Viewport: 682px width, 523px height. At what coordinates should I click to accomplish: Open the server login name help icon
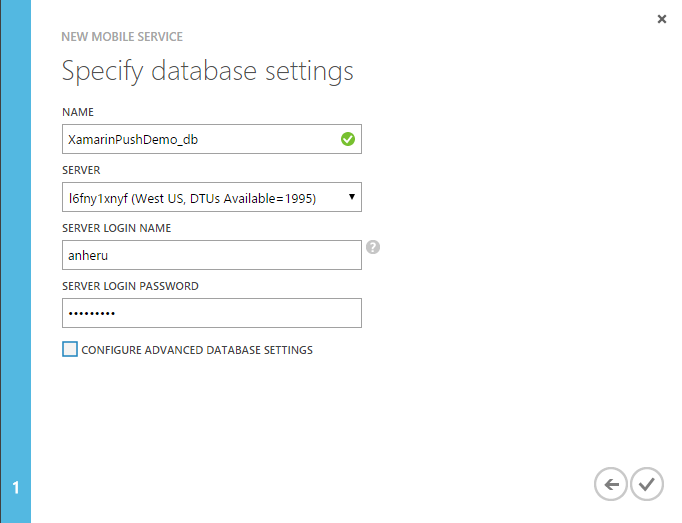click(x=373, y=247)
